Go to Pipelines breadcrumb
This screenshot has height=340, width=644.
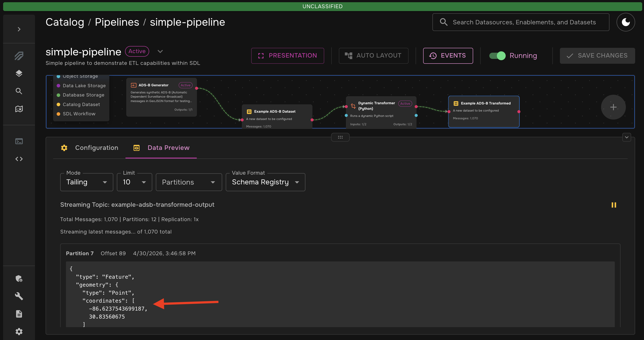coord(117,22)
